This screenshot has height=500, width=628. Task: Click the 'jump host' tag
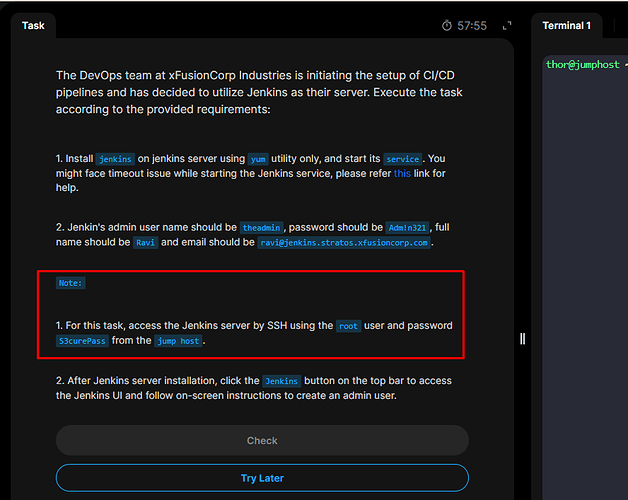tap(178, 341)
